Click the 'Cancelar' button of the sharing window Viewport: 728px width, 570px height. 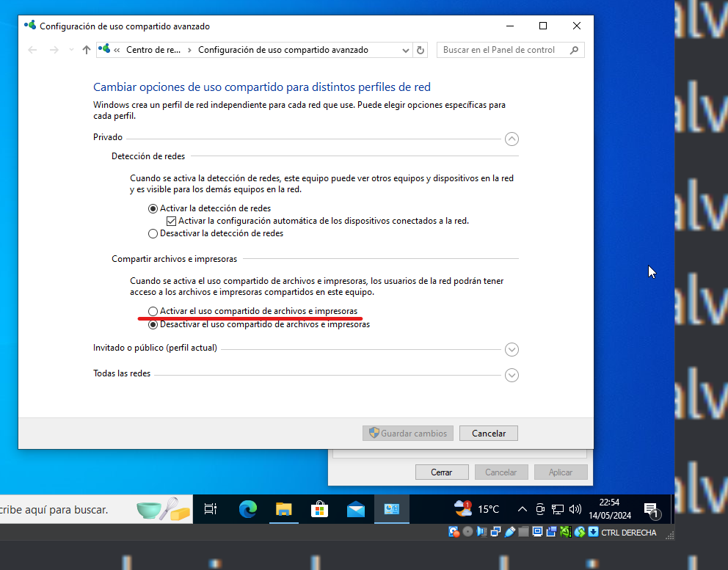[x=488, y=433]
